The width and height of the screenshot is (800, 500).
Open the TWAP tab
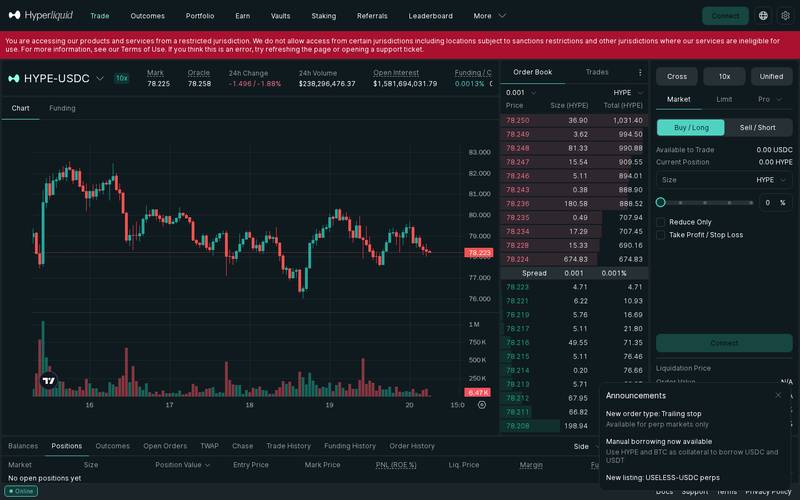(209, 446)
